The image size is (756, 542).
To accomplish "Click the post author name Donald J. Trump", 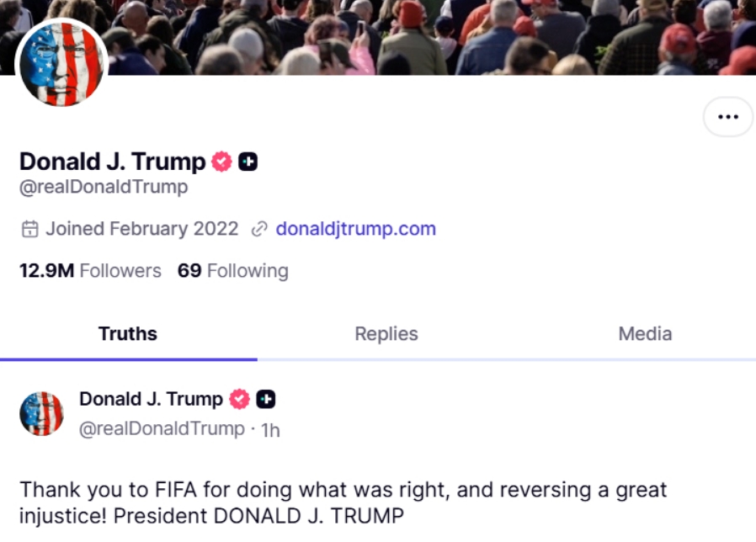I will (151, 399).
